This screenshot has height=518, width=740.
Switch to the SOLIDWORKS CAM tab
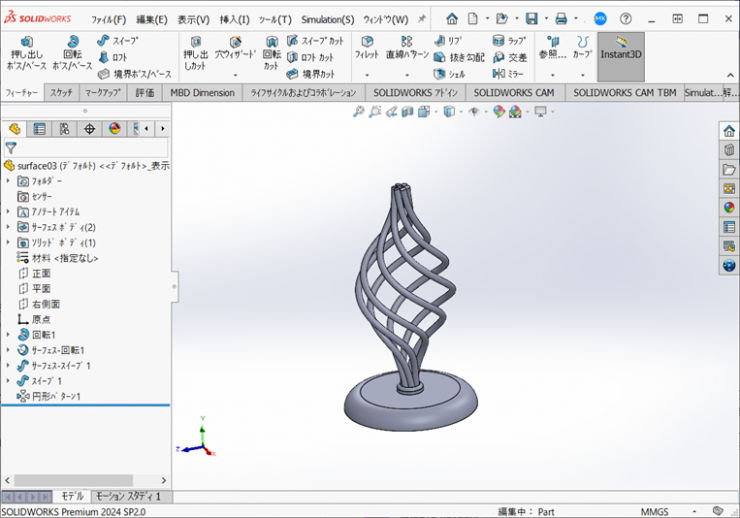[513, 92]
